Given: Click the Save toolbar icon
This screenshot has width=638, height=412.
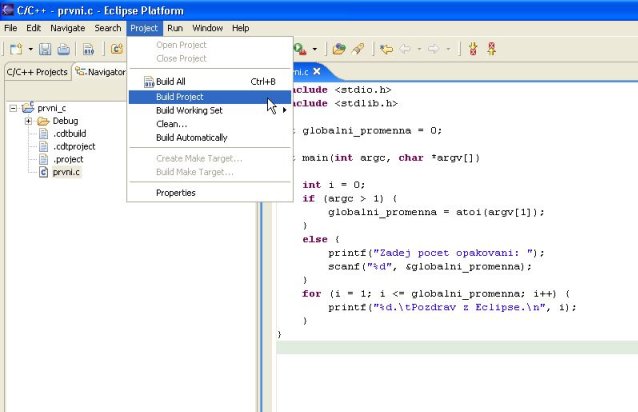Looking at the screenshot, I should tap(45, 49).
